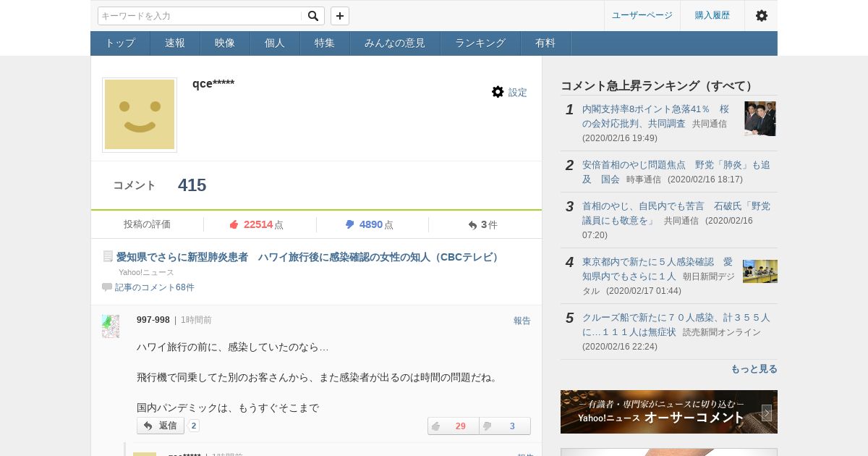Open ranking 2 安倍首相のやじ問題焦点 article
The width and height of the screenshot is (868, 456).
point(676,172)
